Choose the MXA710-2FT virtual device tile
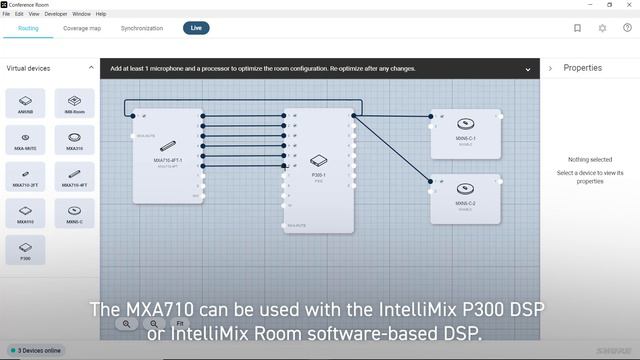The image size is (640, 360). [25, 177]
